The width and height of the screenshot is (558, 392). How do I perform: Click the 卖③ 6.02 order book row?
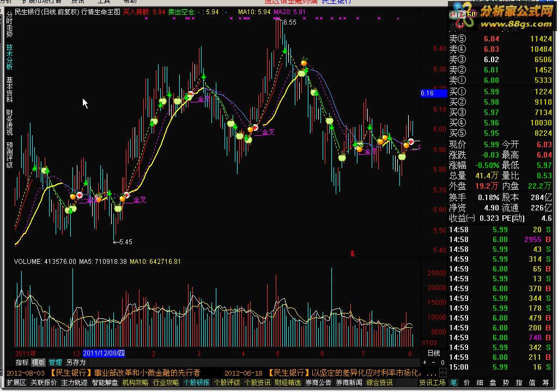click(x=500, y=59)
